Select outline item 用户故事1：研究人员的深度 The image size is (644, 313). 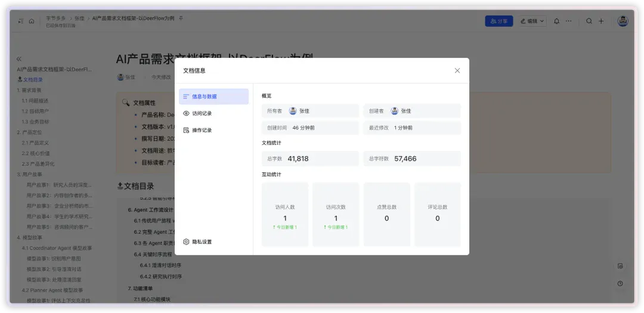click(59, 185)
